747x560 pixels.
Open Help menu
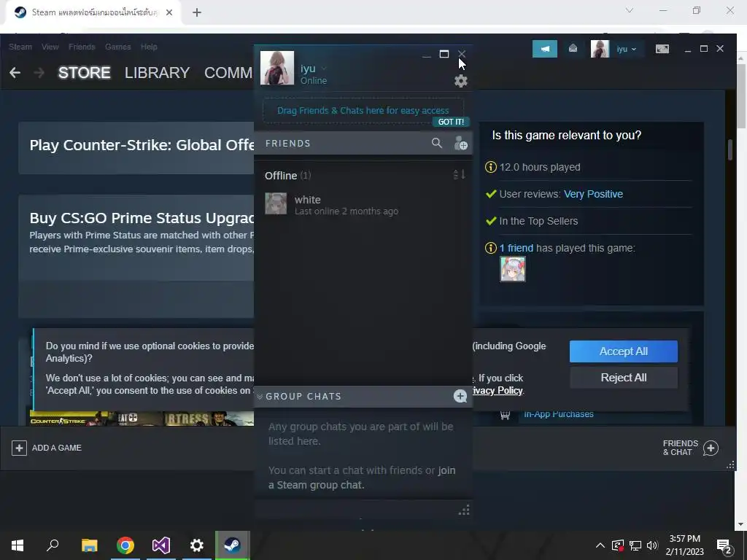[149, 47]
